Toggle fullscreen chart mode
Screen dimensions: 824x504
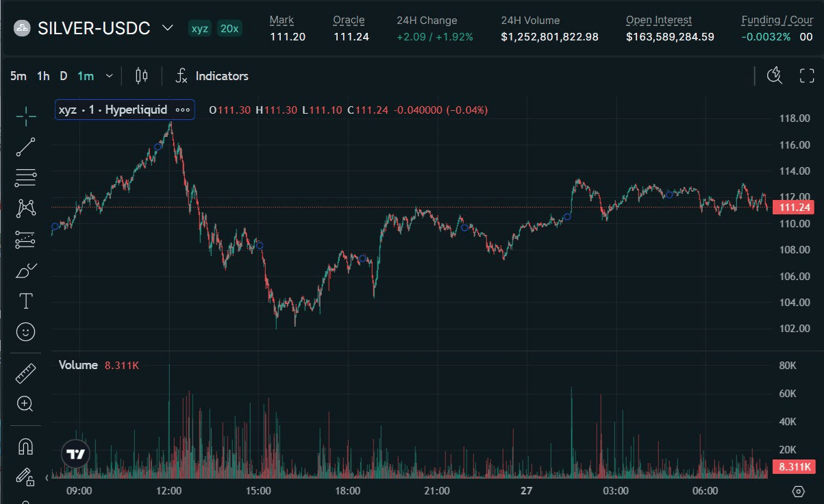coord(807,76)
